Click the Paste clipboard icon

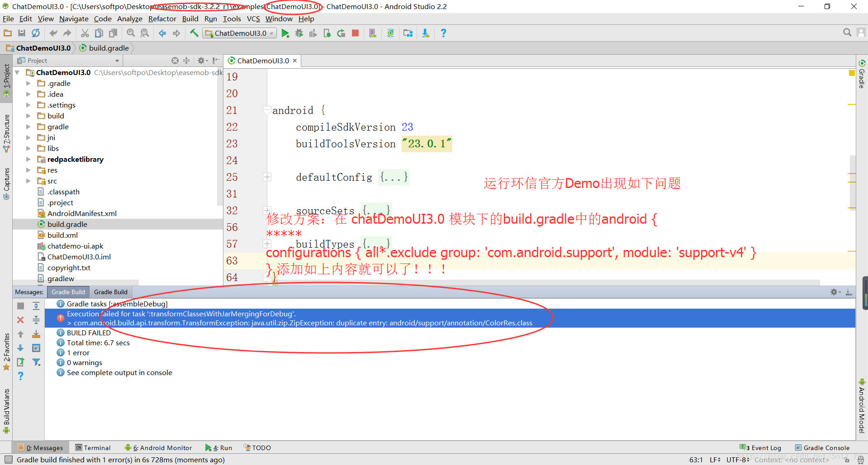113,33
